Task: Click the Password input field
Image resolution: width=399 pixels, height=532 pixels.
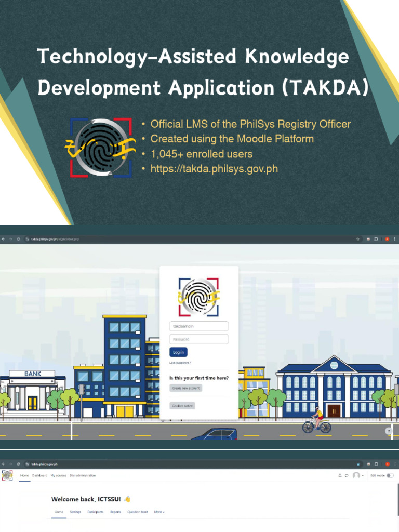Action: [199, 339]
